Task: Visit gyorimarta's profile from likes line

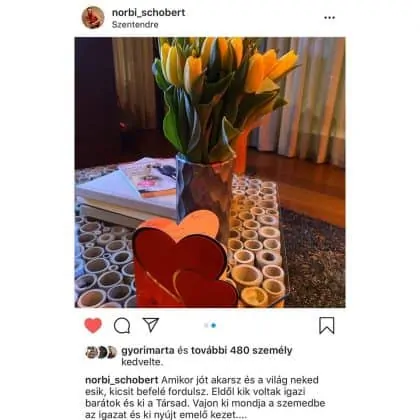Action: [148, 351]
